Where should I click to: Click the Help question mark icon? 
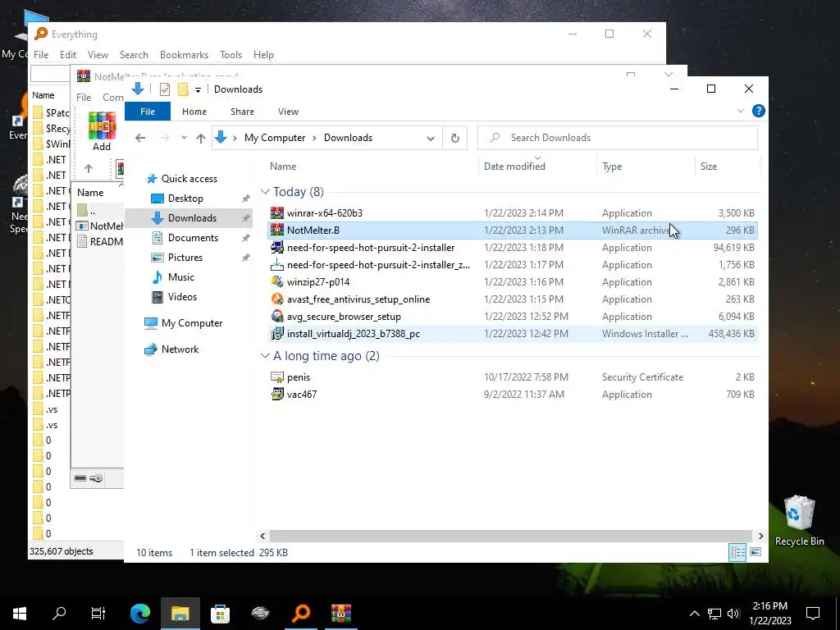(x=758, y=111)
